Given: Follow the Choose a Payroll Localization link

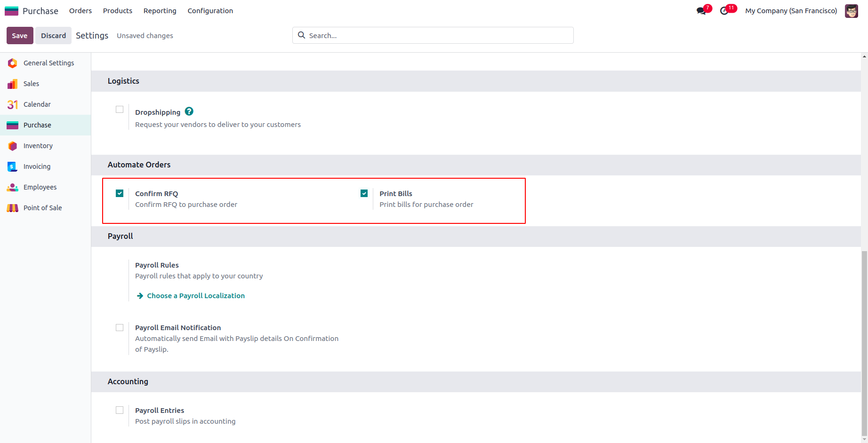Looking at the screenshot, I should click(196, 296).
